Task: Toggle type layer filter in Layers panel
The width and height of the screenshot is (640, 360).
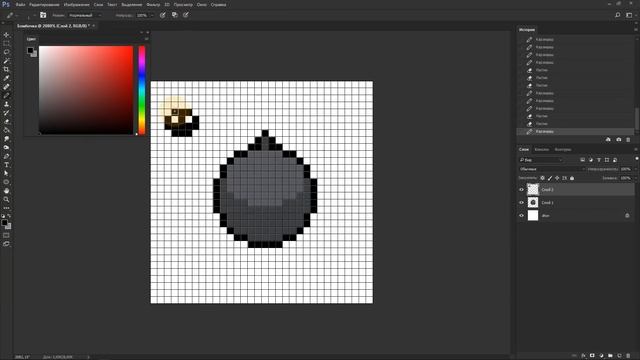Action: point(599,160)
